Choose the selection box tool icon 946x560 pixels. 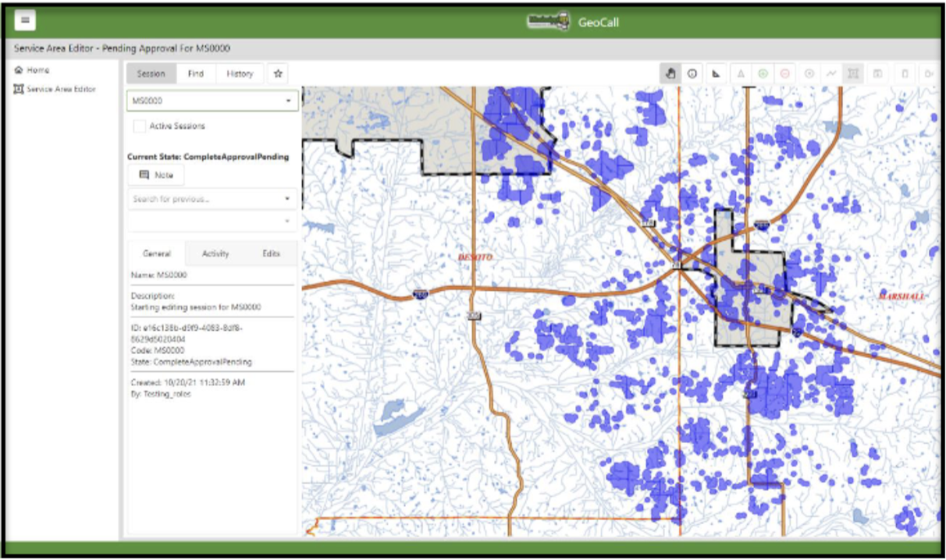pos(853,73)
